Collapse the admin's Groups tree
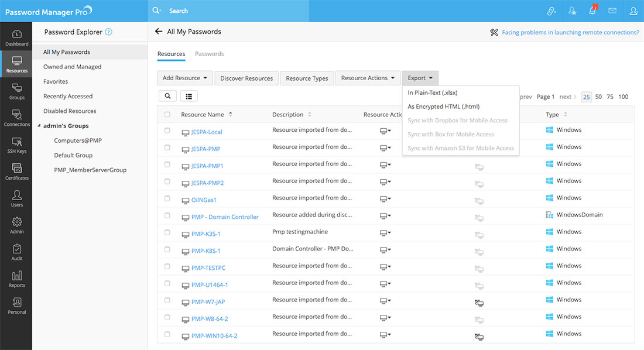The image size is (644, 350). click(39, 126)
